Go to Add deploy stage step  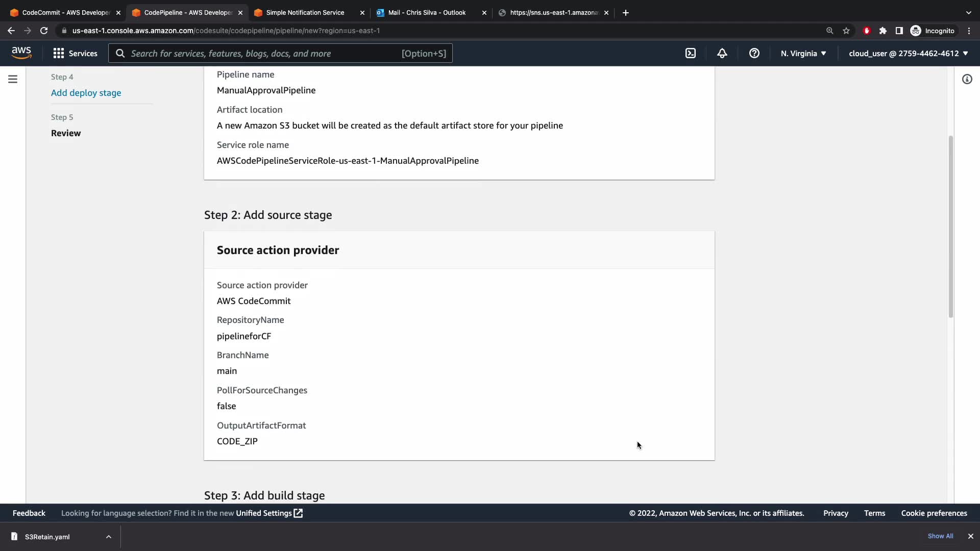86,93
